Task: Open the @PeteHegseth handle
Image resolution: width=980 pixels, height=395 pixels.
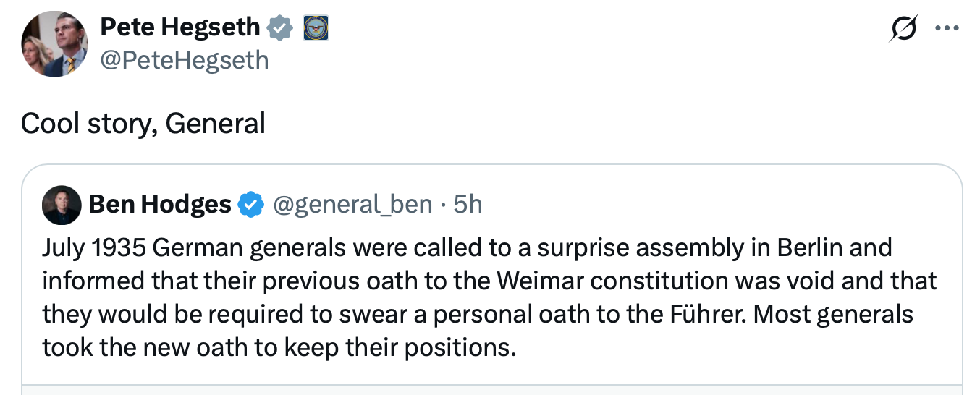Action: coord(184,59)
